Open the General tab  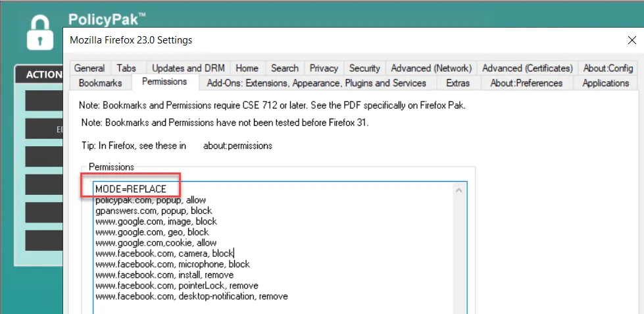89,68
